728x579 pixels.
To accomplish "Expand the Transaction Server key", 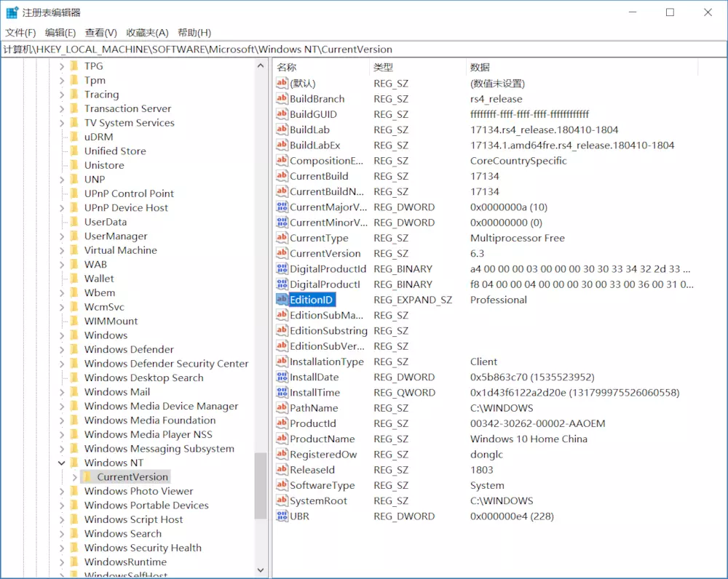I will click(62, 108).
